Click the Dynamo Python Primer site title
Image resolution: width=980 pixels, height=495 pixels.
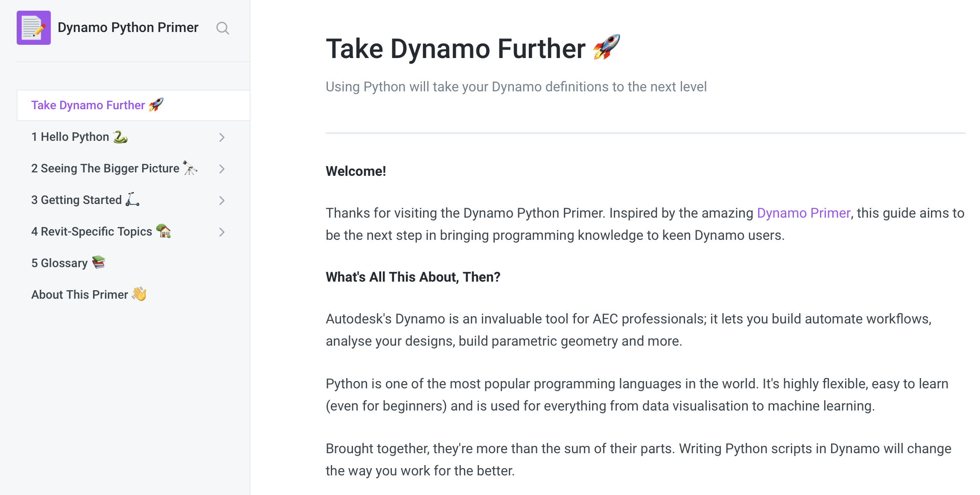pos(128,28)
